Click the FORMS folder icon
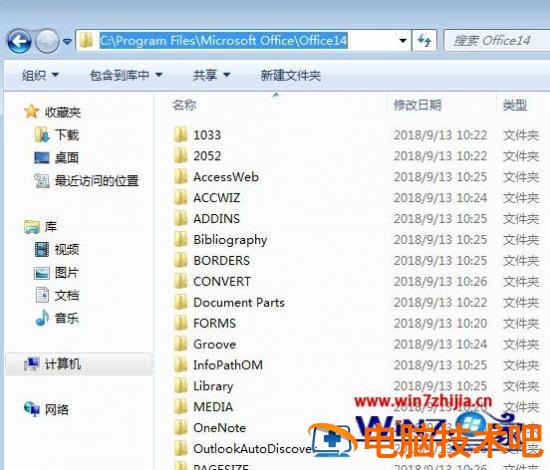The width and height of the screenshot is (550, 470). click(181, 323)
